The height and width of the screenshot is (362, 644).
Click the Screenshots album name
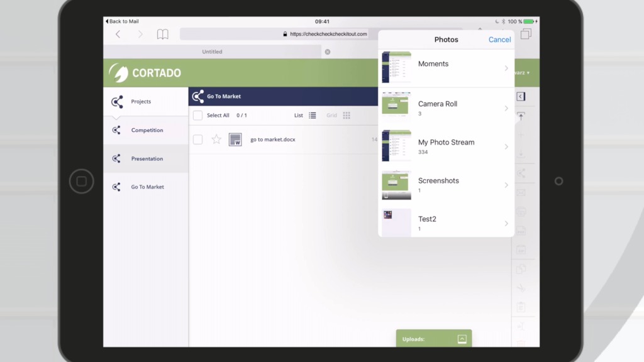pos(438,180)
